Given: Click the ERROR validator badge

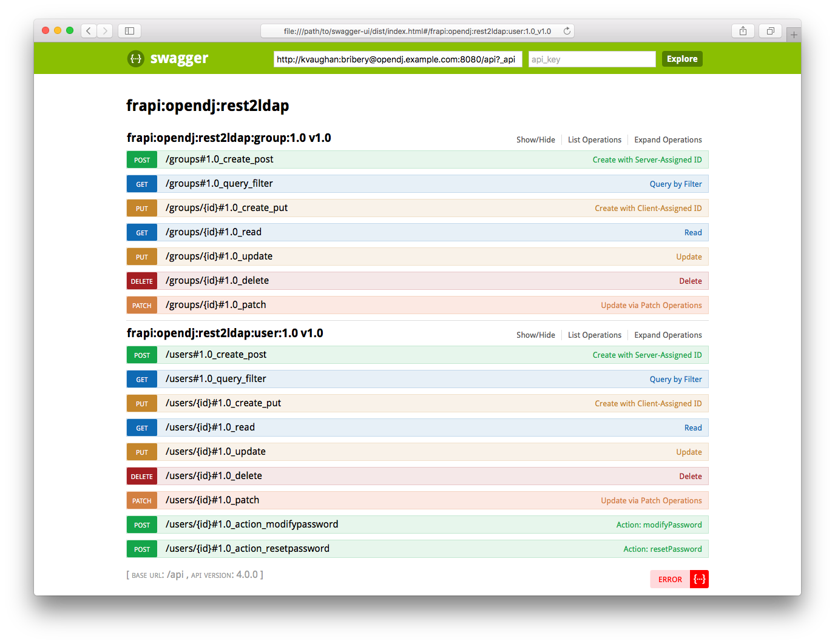Looking at the screenshot, I should click(670, 579).
